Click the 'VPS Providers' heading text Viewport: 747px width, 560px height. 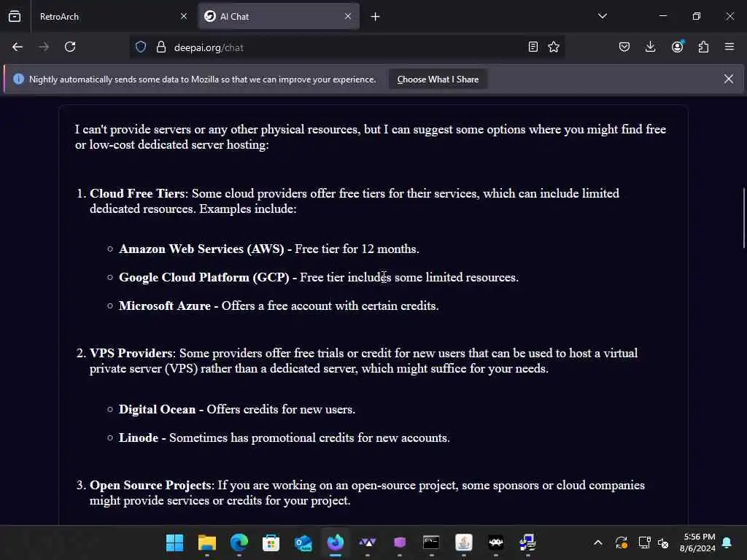tap(131, 353)
